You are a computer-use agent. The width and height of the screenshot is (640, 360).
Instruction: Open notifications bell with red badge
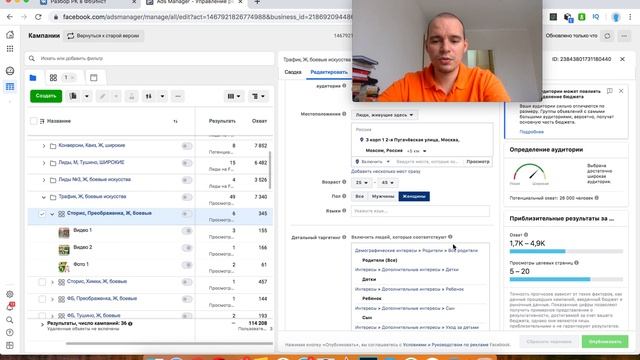[10, 307]
